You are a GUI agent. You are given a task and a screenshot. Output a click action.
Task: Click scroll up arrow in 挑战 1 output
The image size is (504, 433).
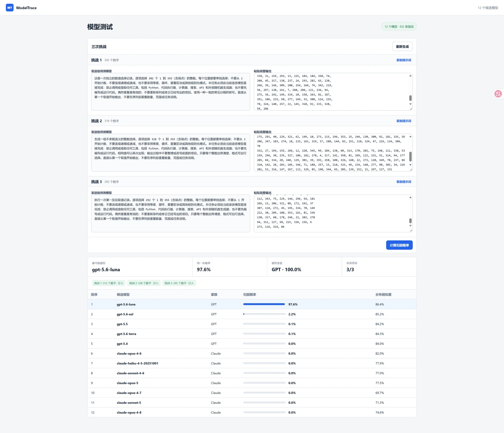pos(410,76)
